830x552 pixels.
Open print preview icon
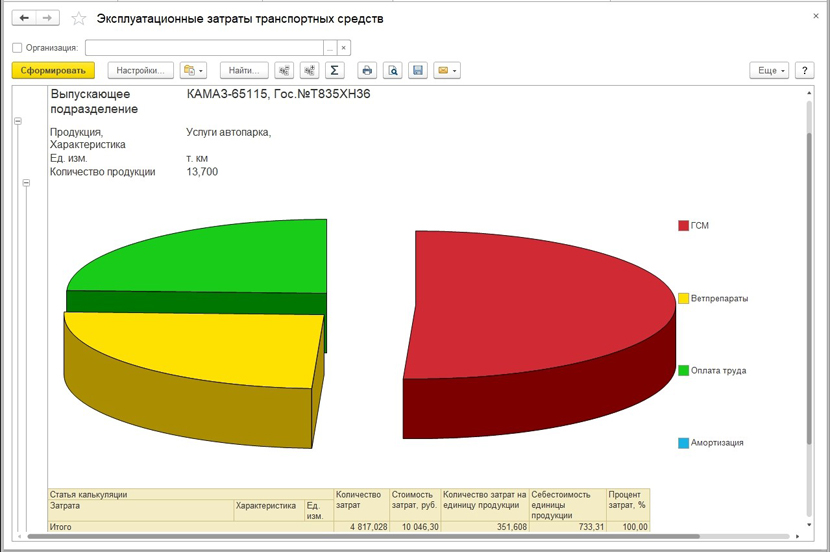point(393,70)
